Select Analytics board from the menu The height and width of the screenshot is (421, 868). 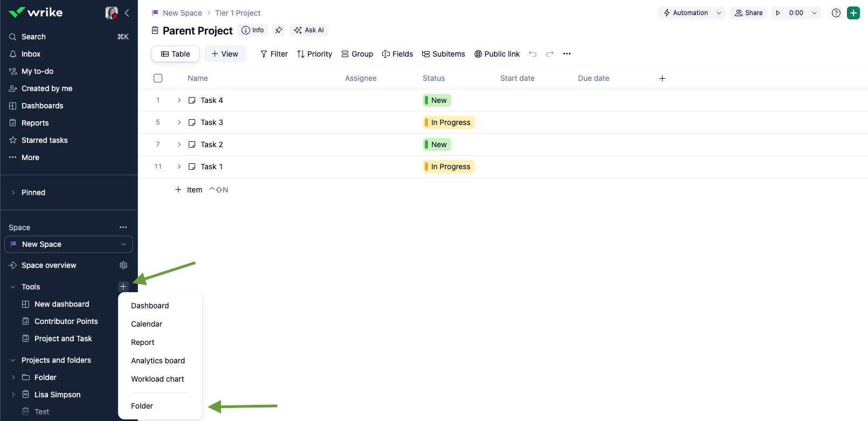point(158,361)
